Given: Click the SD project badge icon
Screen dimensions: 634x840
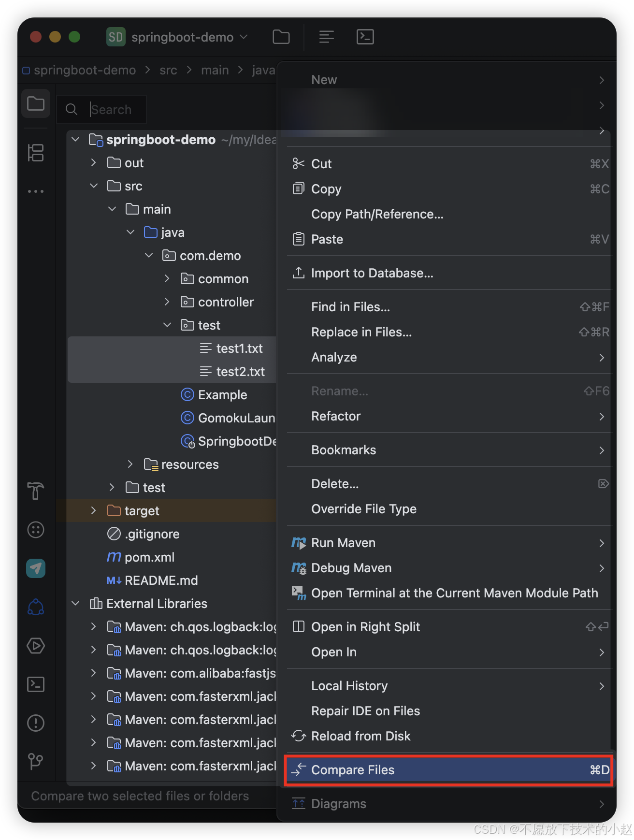Looking at the screenshot, I should [115, 37].
